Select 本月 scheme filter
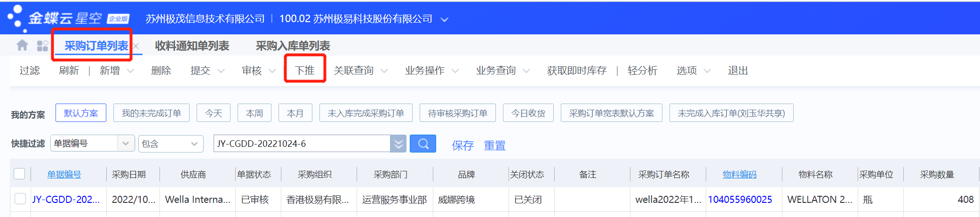980x217 pixels. tap(295, 113)
